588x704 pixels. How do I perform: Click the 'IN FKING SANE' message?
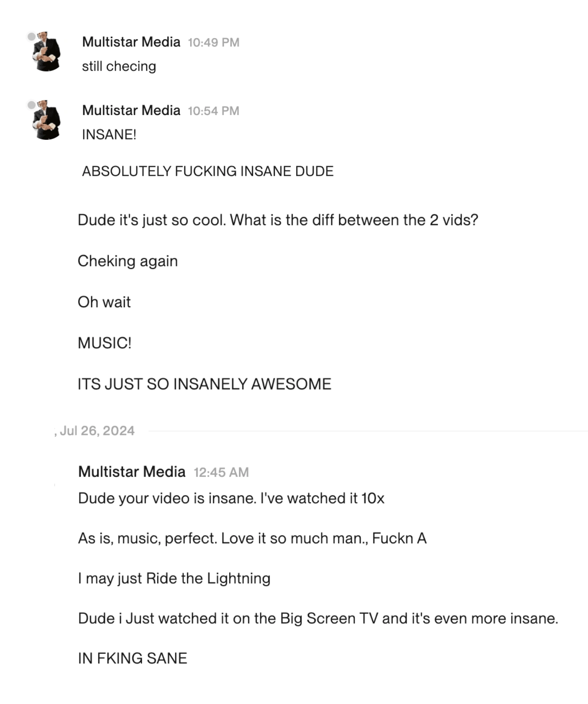133,658
